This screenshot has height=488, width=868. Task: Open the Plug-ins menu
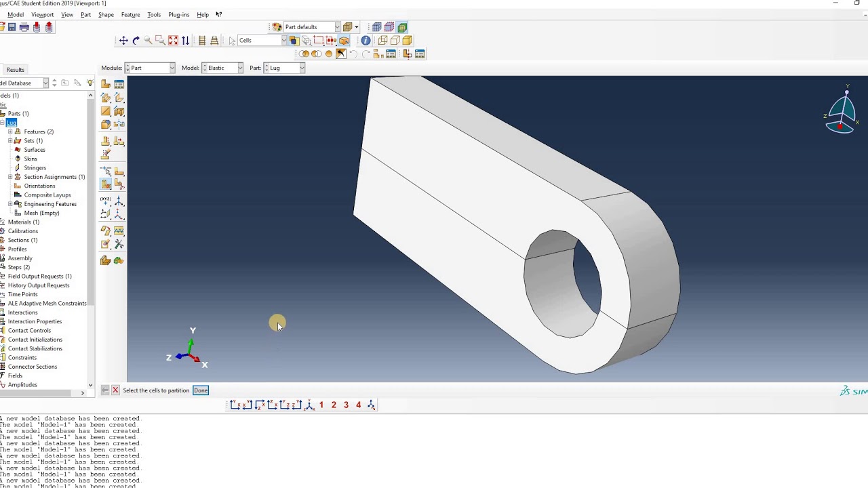(178, 14)
